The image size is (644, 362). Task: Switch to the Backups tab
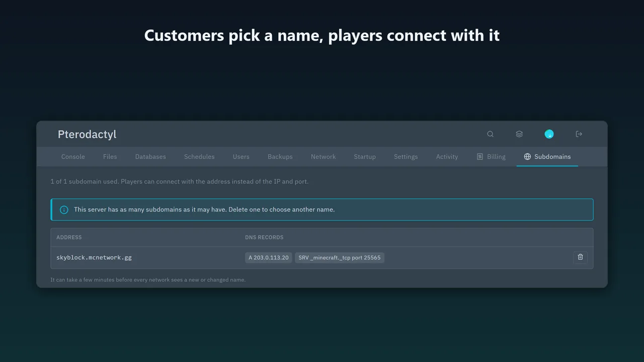tap(280, 156)
